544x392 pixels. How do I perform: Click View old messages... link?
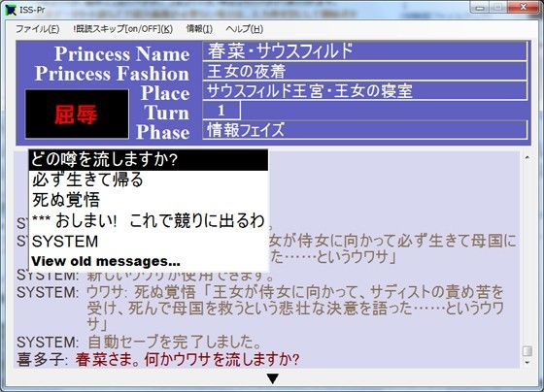106,261
